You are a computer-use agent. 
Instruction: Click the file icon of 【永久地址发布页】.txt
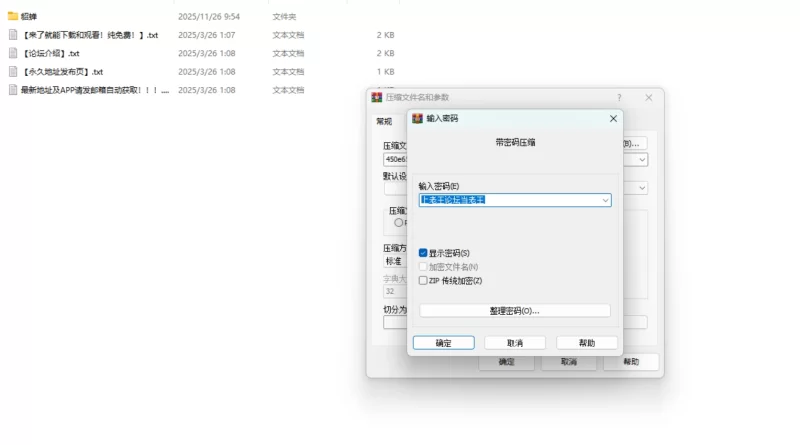click(13, 71)
